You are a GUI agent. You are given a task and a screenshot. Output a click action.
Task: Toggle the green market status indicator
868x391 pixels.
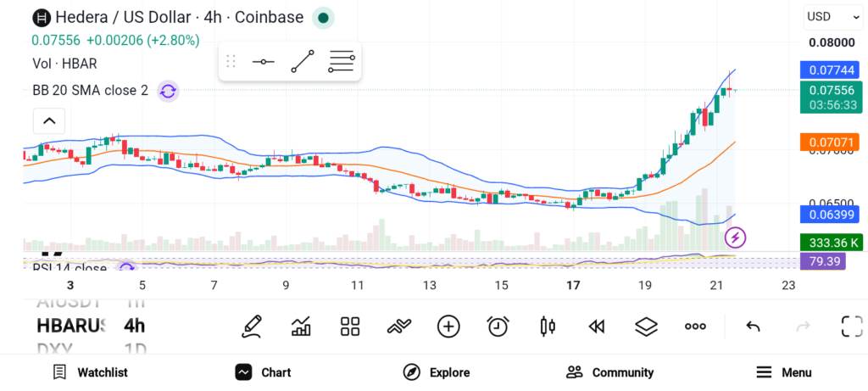click(323, 19)
